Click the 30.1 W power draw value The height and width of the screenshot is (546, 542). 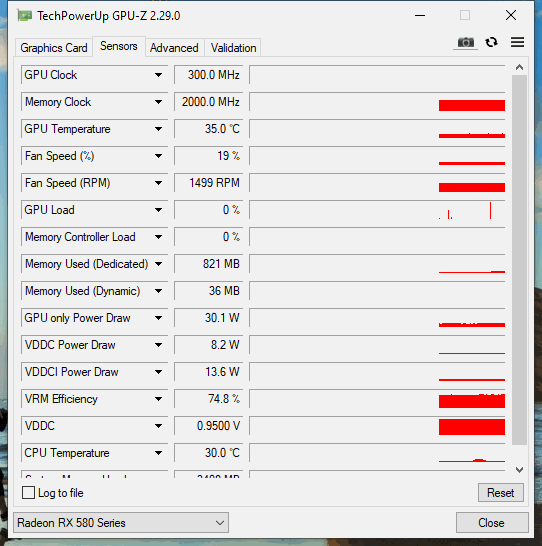tap(209, 318)
